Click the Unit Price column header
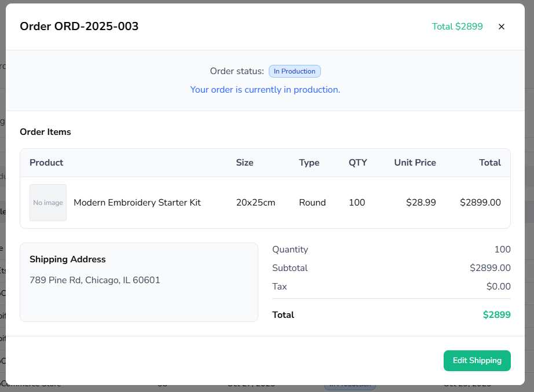534x392 pixels. [x=415, y=163]
